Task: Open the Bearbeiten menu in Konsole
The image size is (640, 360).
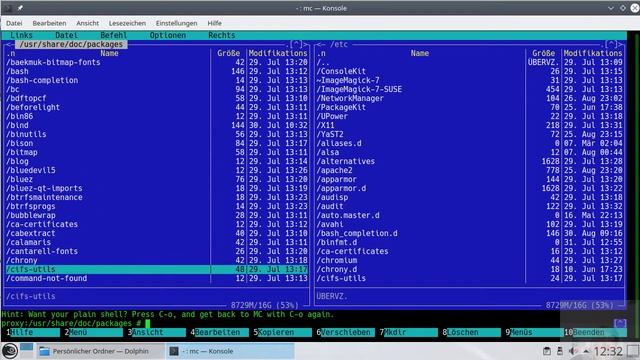Action: pos(49,23)
